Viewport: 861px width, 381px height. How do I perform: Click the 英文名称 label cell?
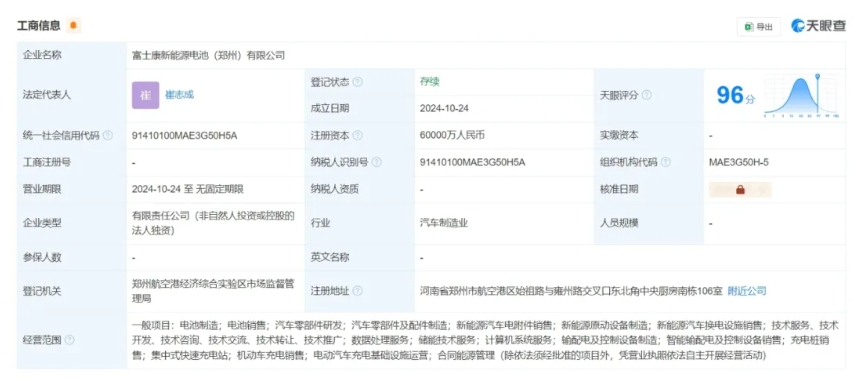[360, 257]
